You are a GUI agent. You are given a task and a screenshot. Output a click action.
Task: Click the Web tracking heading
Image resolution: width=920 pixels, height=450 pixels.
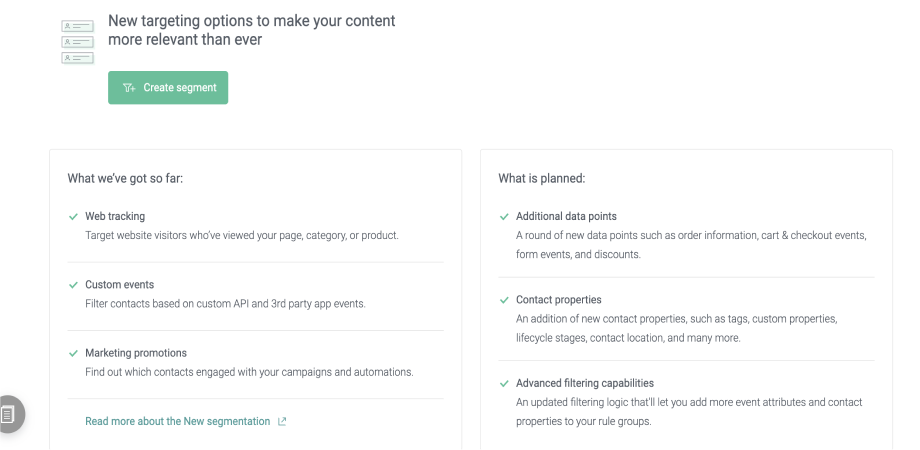click(x=115, y=216)
